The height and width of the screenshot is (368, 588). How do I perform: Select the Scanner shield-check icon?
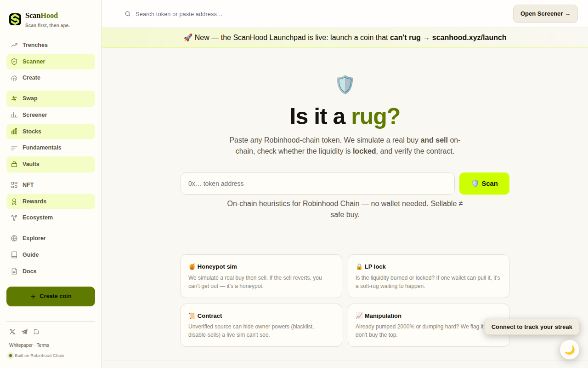(14, 62)
